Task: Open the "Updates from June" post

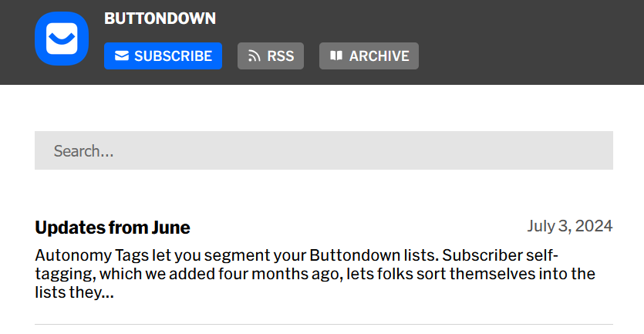Action: click(x=113, y=228)
